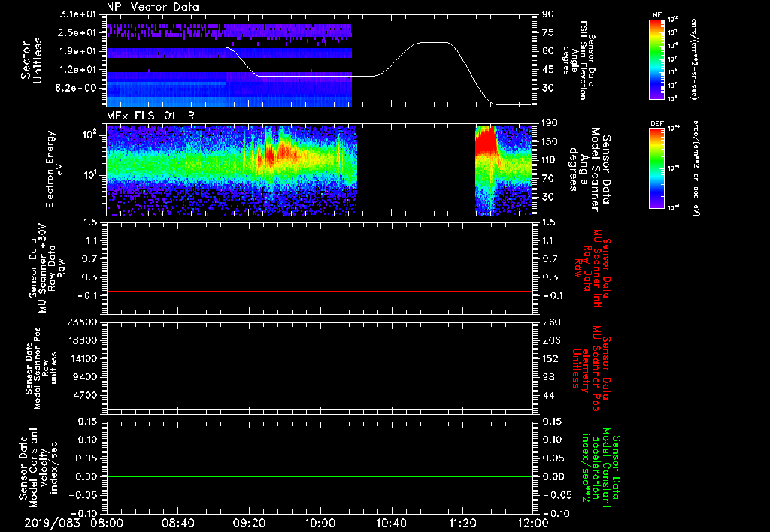Click the 75 degree sun elevation tick

tap(548, 32)
